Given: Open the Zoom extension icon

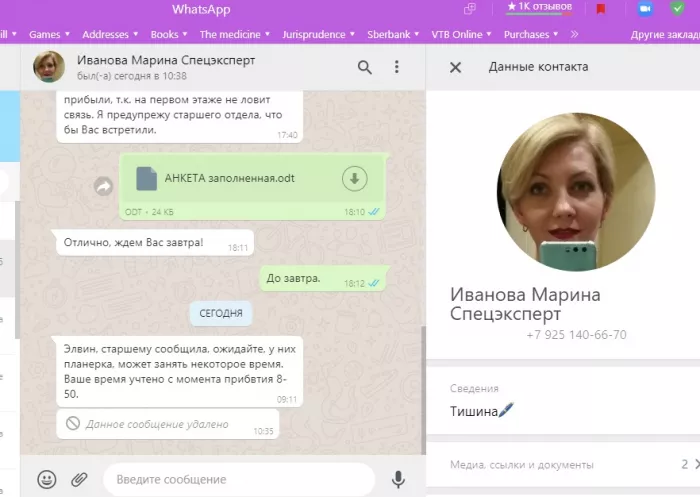Looking at the screenshot, I should coord(645,8).
